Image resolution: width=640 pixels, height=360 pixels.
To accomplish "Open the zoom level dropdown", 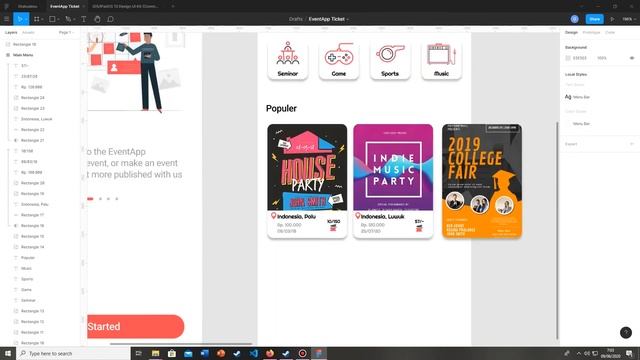I will point(629,19).
